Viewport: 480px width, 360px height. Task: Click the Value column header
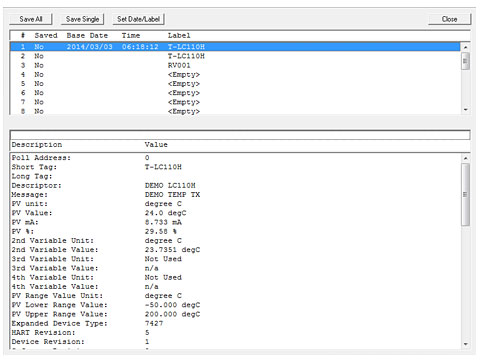(156, 145)
